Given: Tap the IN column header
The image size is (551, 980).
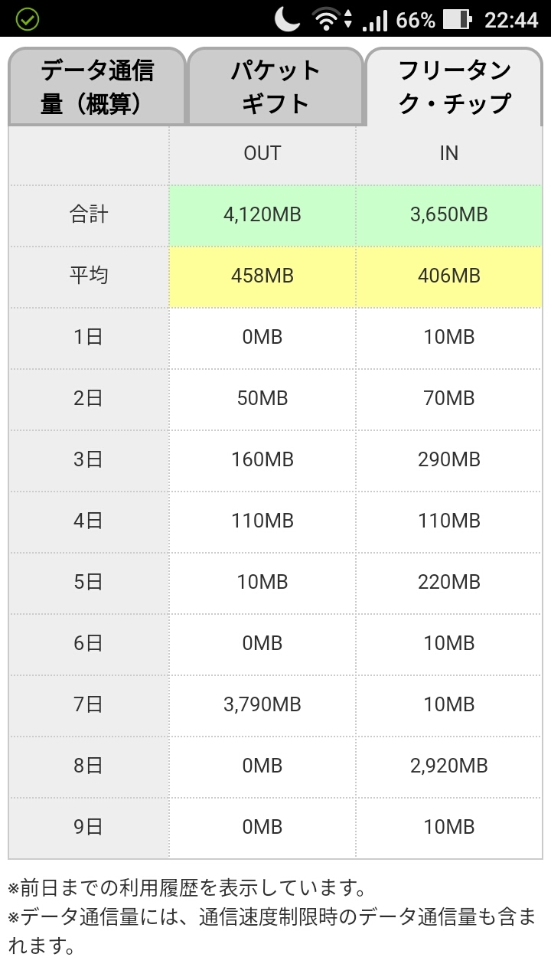Looking at the screenshot, I should 449,153.
